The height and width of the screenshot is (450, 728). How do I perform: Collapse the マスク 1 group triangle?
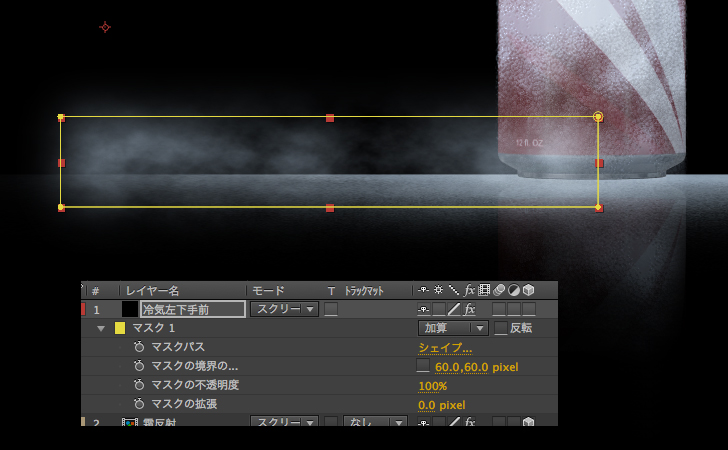[100, 329]
